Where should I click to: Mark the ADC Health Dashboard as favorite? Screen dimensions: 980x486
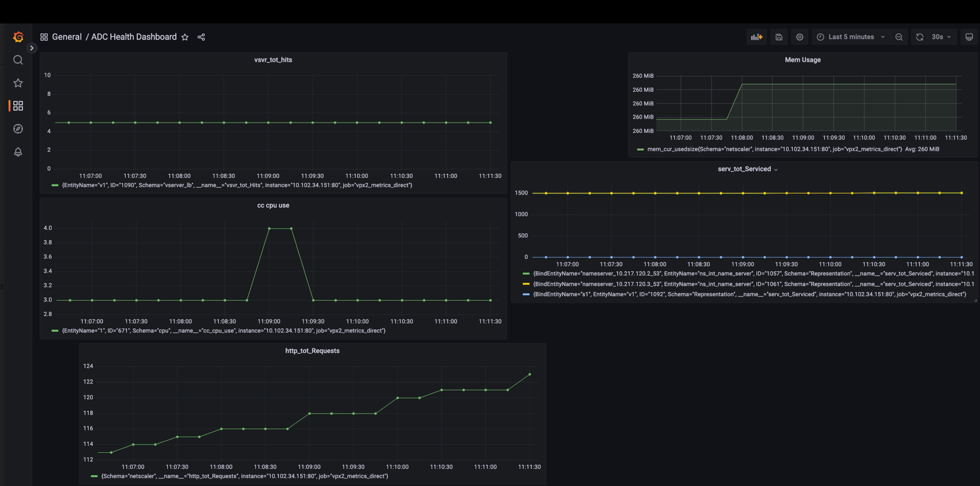click(185, 37)
